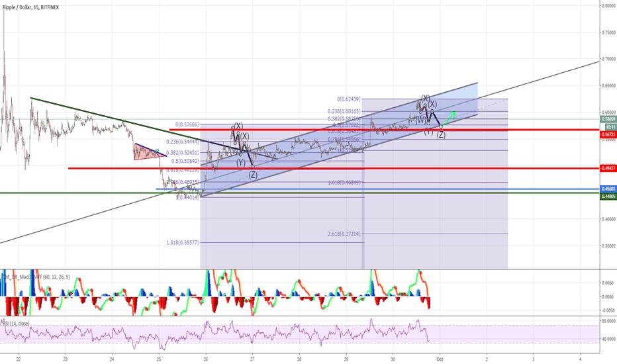Select the 0.786(0.54866) Fibonacci level label
This screenshot has width=617, height=364.
(344, 140)
